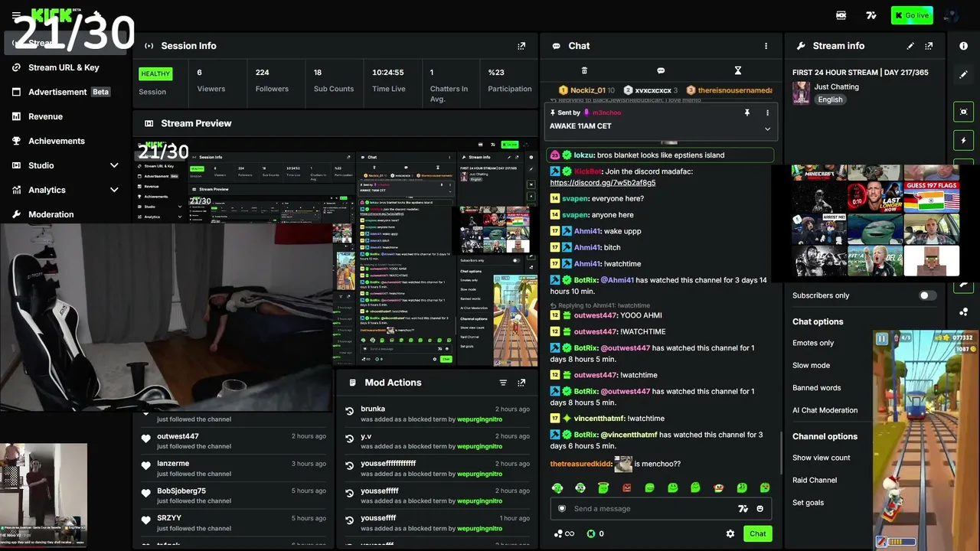Click the info icon in the right sidebar
This screenshot has width=980, height=551.
pyautogui.click(x=963, y=46)
